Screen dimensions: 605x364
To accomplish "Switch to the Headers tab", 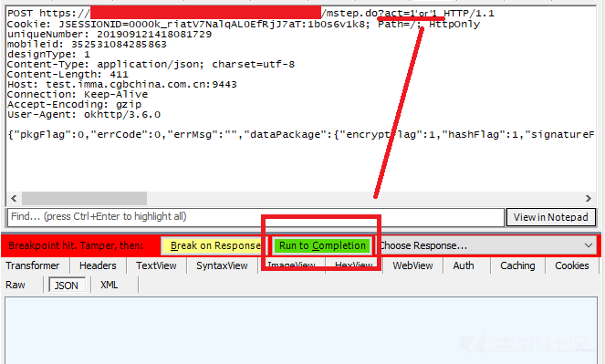I will (98, 265).
